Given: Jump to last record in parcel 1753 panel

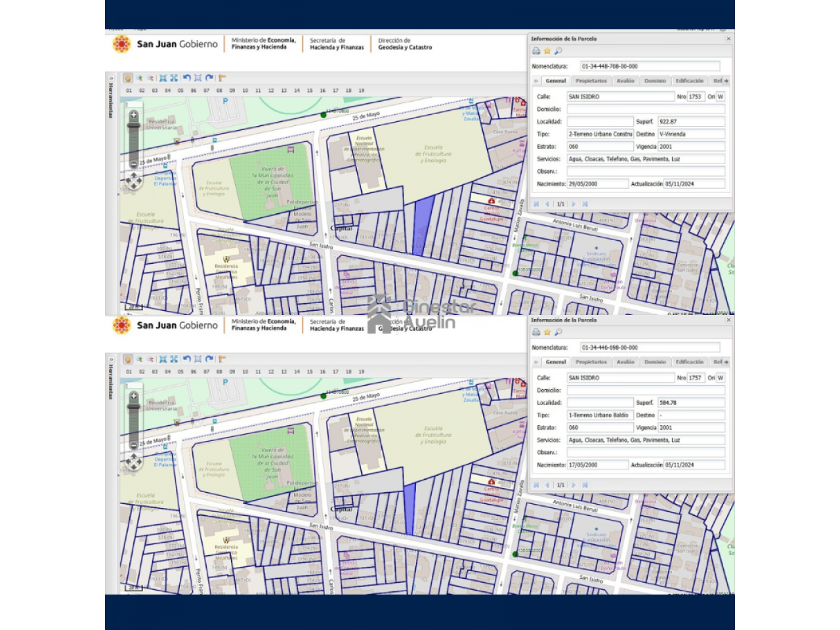Looking at the screenshot, I should [x=585, y=204].
